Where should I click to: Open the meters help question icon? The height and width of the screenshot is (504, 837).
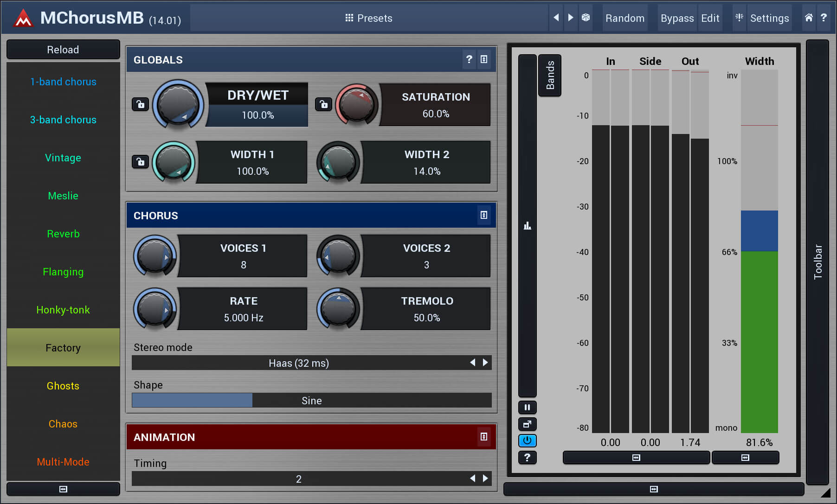527,458
